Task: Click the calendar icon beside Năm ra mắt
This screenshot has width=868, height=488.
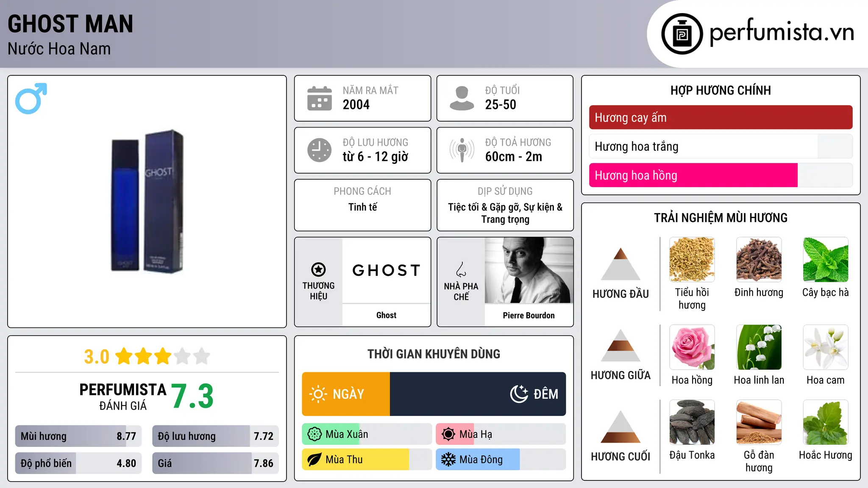Action: pyautogui.click(x=320, y=98)
